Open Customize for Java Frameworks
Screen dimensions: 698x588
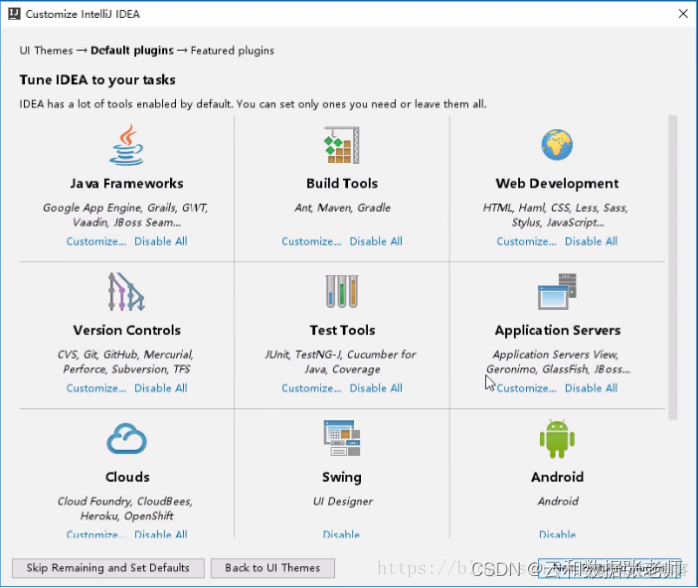[96, 241]
